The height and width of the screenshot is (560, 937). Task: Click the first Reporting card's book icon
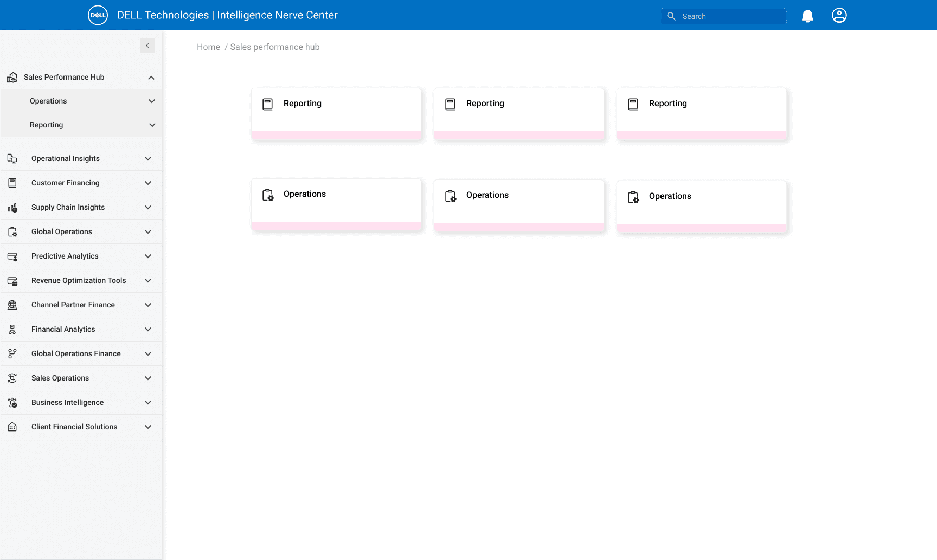(267, 104)
